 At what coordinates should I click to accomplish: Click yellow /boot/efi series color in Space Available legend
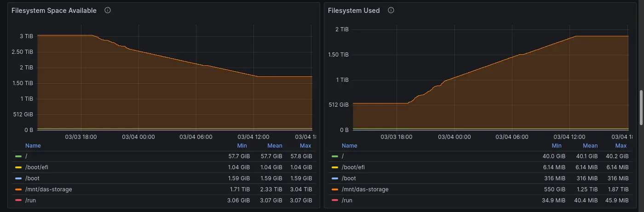coord(18,167)
